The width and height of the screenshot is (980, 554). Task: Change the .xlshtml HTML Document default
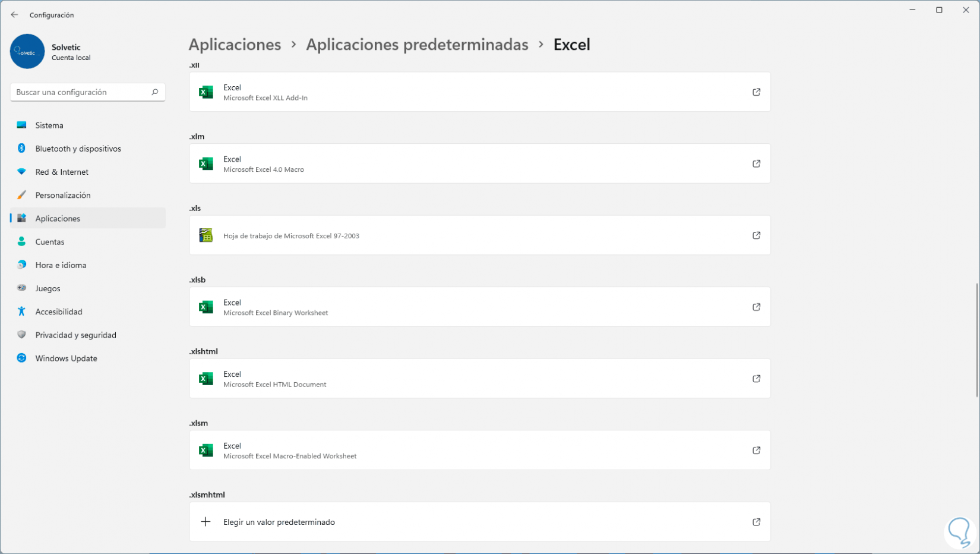pos(480,379)
